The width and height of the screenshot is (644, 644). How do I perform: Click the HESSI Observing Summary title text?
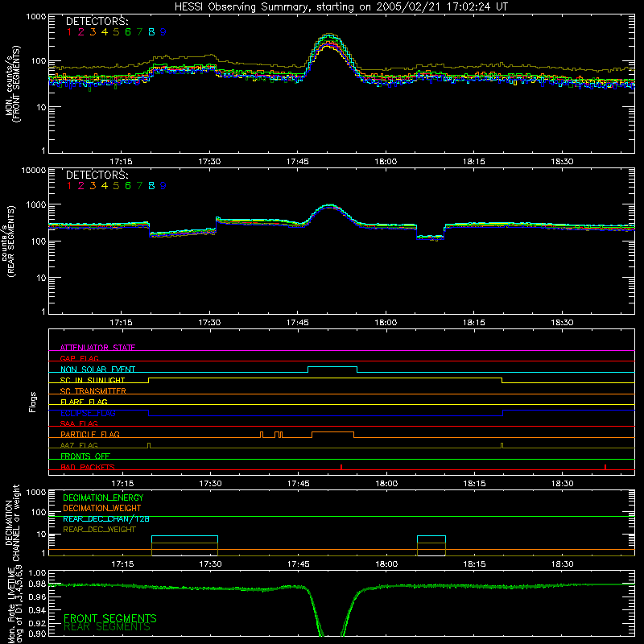(341, 7)
